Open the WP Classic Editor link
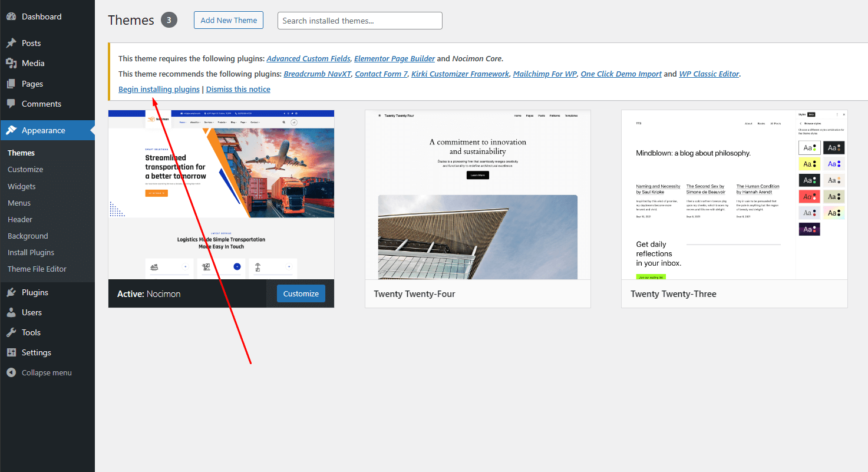The width and height of the screenshot is (868, 472). pos(709,74)
